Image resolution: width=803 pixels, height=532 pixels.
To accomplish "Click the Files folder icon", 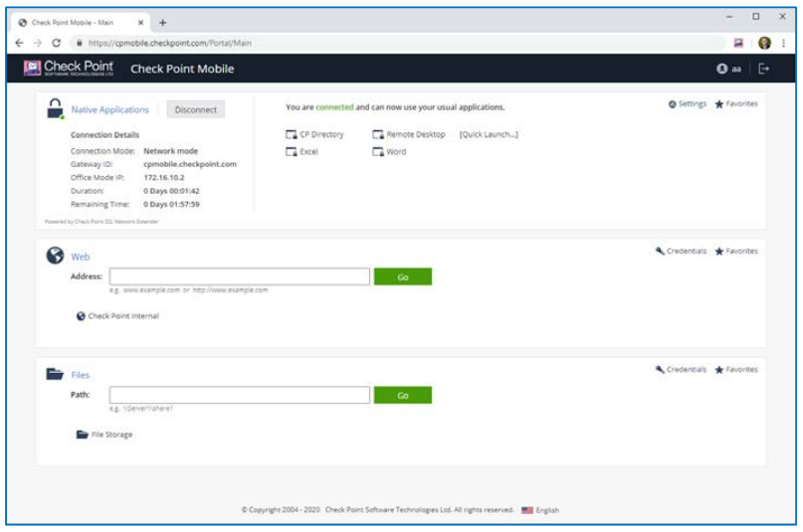I will point(55,374).
